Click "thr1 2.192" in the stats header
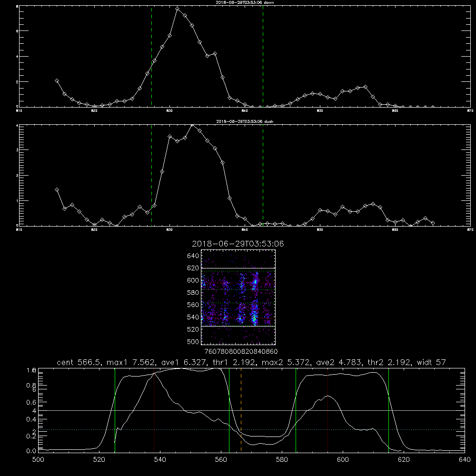The image size is (476, 476). click(x=235, y=362)
